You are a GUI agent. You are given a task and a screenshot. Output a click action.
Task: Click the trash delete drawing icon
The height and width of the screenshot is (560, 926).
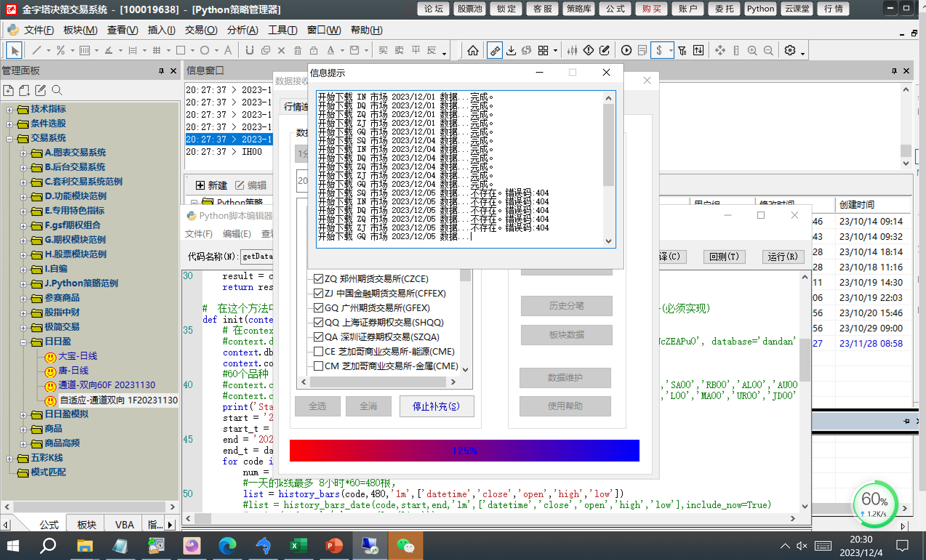(297, 50)
